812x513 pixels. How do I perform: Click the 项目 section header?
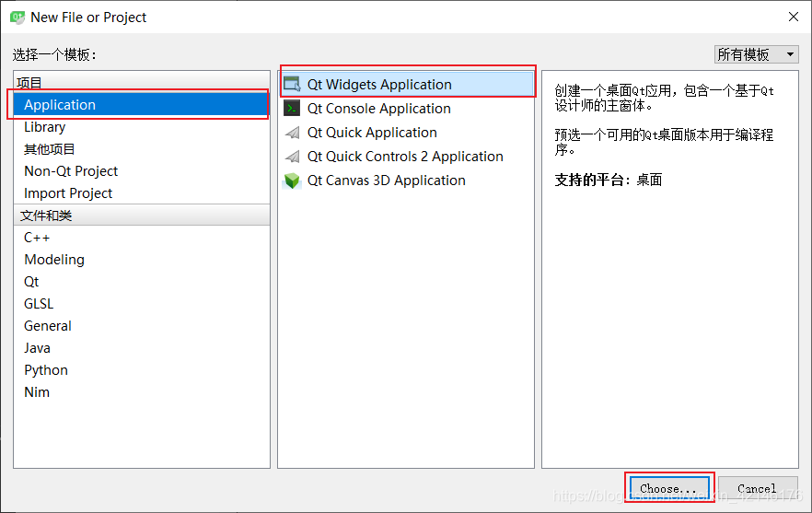[x=142, y=82]
